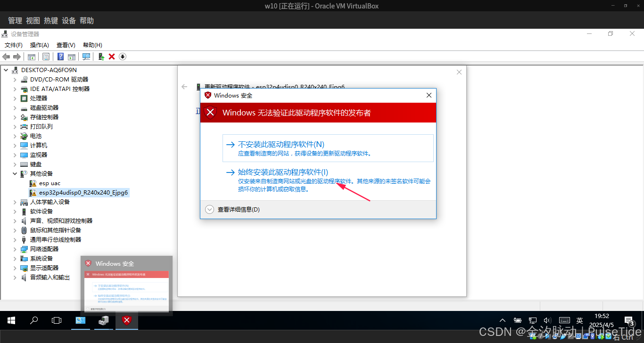Click the Scan for hardware changes icon
644x343 pixels.
pos(86,57)
